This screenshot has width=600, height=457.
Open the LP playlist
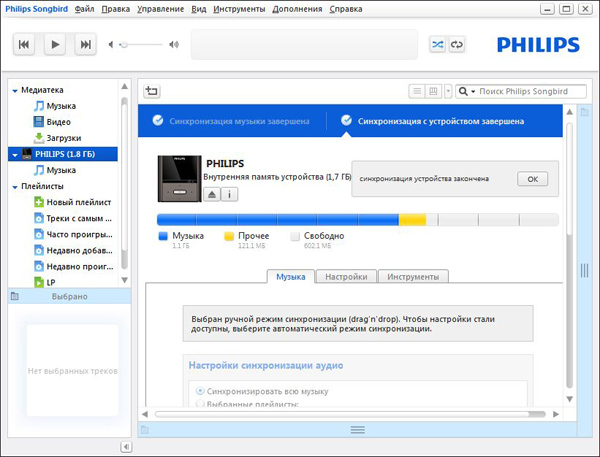coord(51,282)
